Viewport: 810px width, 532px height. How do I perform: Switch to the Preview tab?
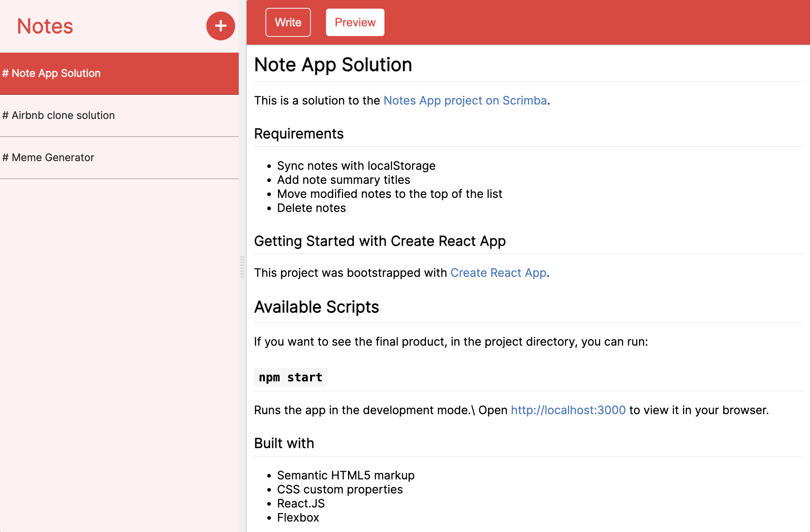coord(355,22)
